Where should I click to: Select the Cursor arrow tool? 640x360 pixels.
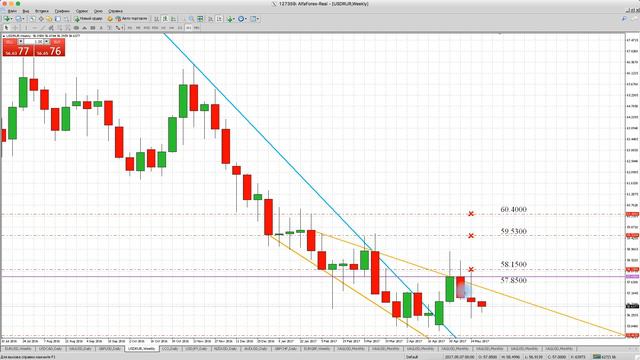pos(6,28)
